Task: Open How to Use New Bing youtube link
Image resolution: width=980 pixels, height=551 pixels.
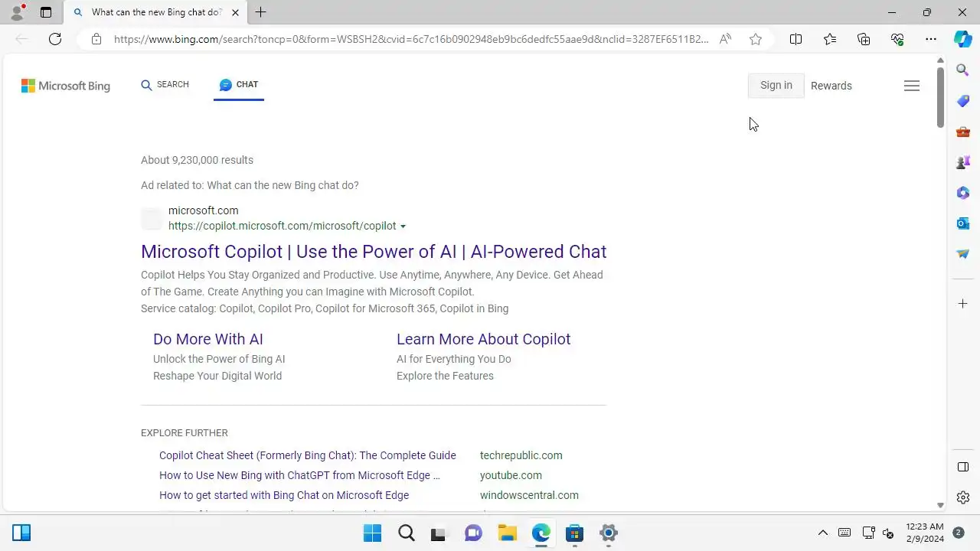Action: click(299, 475)
